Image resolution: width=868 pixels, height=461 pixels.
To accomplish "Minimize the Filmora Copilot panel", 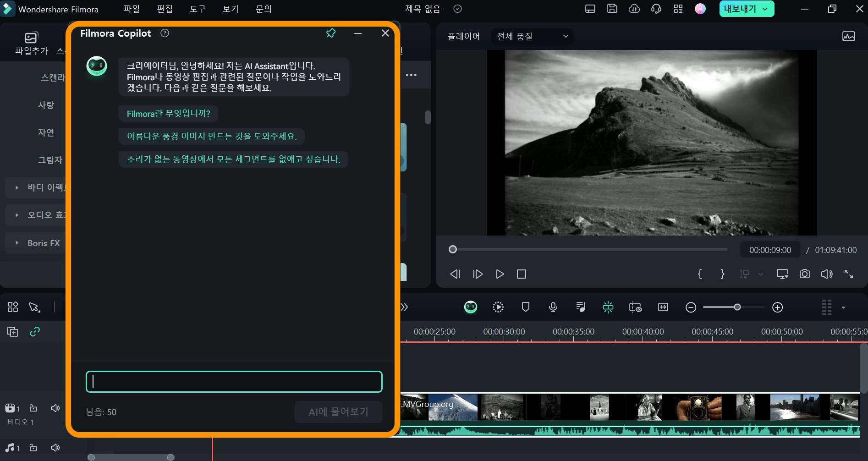I will pos(358,33).
